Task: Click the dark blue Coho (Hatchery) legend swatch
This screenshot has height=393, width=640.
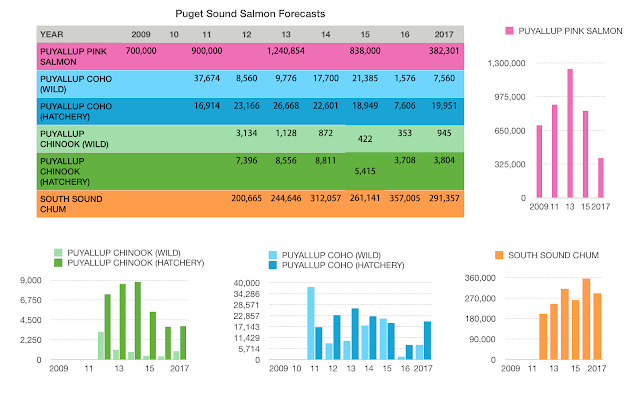Action: click(x=273, y=265)
